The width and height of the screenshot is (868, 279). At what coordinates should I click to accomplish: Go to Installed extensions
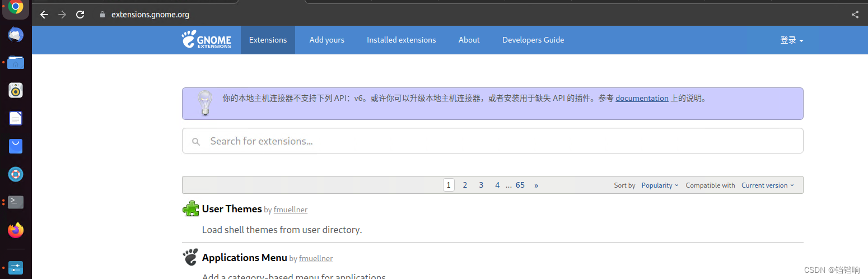(x=402, y=40)
